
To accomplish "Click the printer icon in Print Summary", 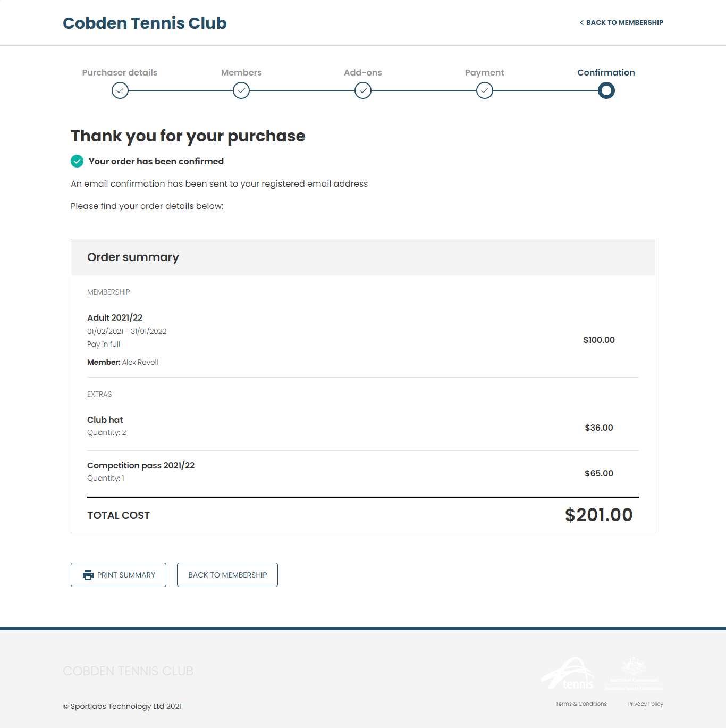I will [x=88, y=575].
